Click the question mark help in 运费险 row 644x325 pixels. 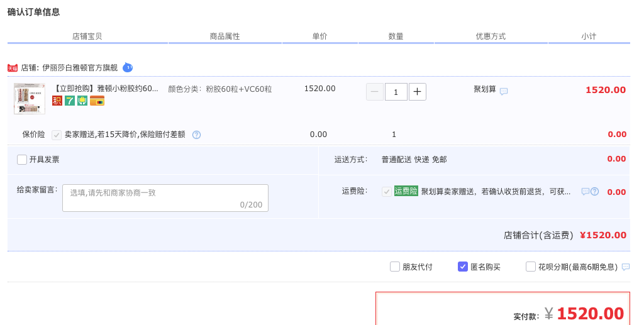(x=595, y=192)
